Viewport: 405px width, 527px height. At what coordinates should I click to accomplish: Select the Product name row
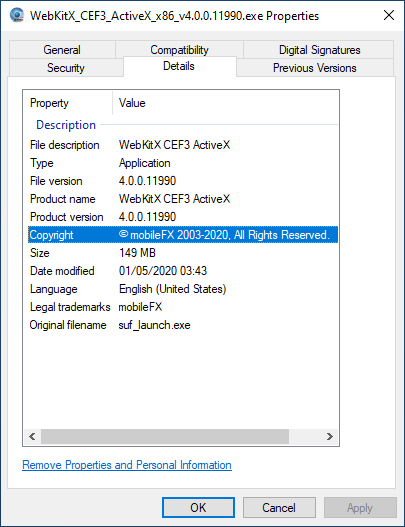coord(183,199)
